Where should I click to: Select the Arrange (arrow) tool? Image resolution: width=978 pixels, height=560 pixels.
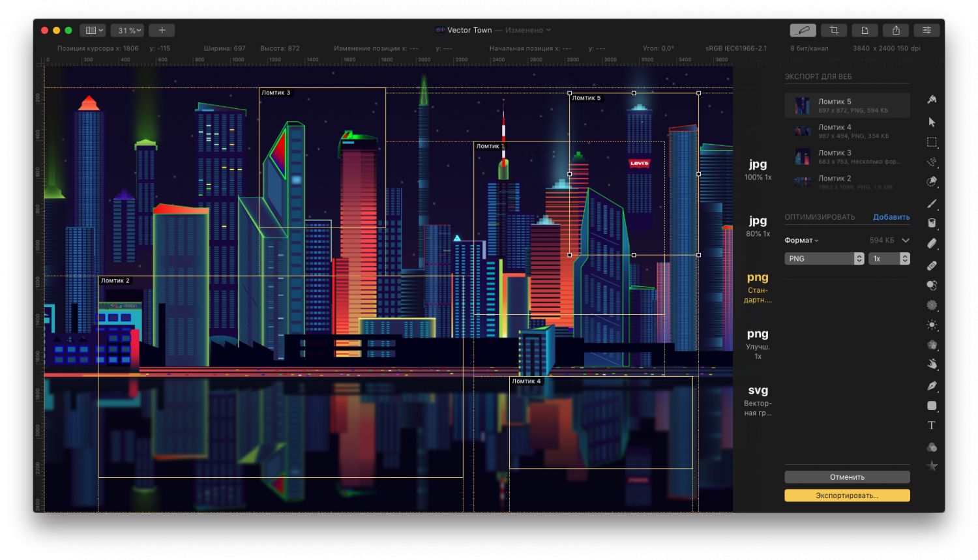click(x=932, y=122)
